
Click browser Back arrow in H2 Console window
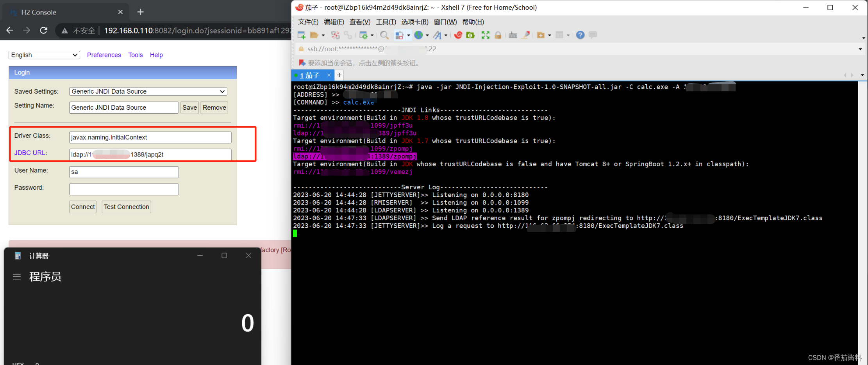tap(10, 30)
